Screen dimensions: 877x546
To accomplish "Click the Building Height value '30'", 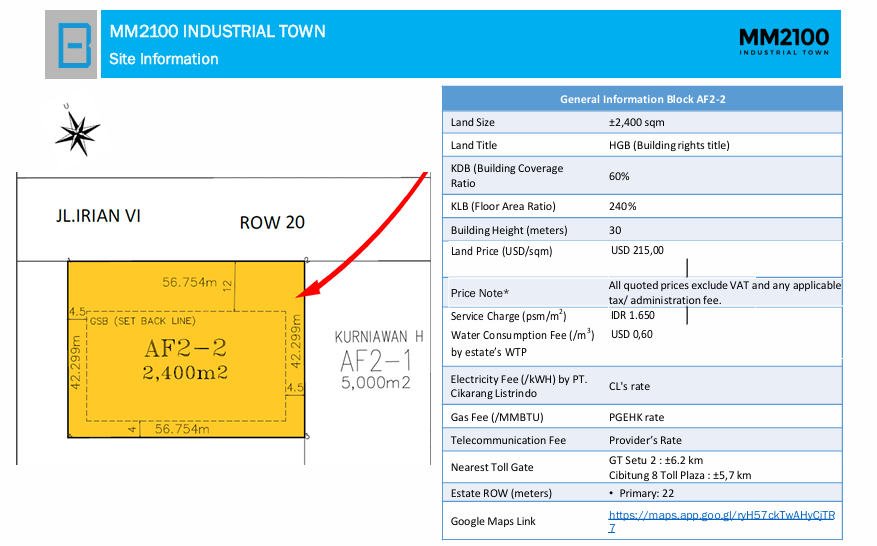I will coord(615,230).
